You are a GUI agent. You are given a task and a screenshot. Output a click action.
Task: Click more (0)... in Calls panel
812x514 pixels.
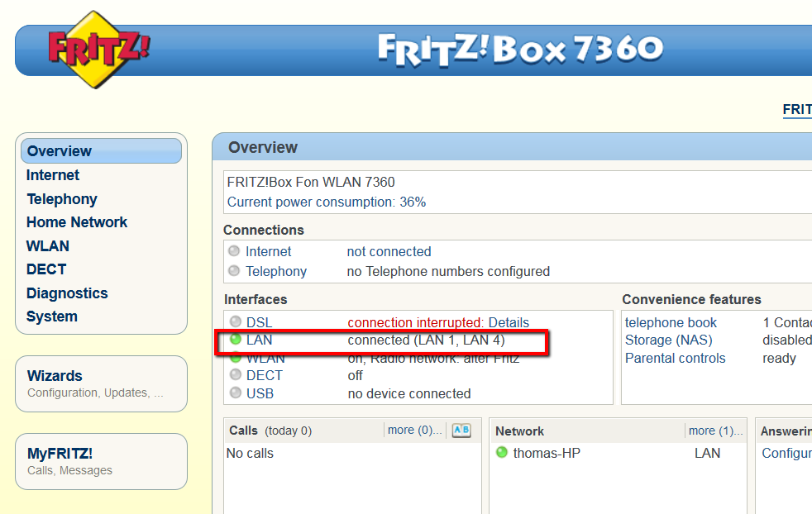point(415,430)
